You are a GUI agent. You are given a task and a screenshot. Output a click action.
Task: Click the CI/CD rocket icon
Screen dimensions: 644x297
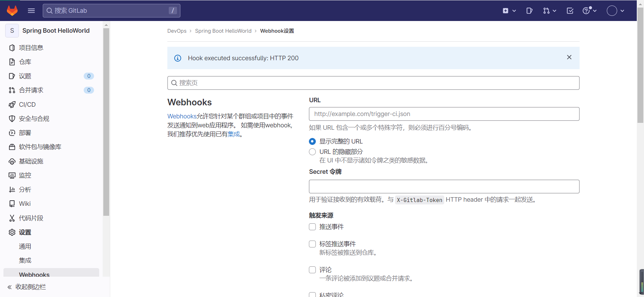pos(12,105)
